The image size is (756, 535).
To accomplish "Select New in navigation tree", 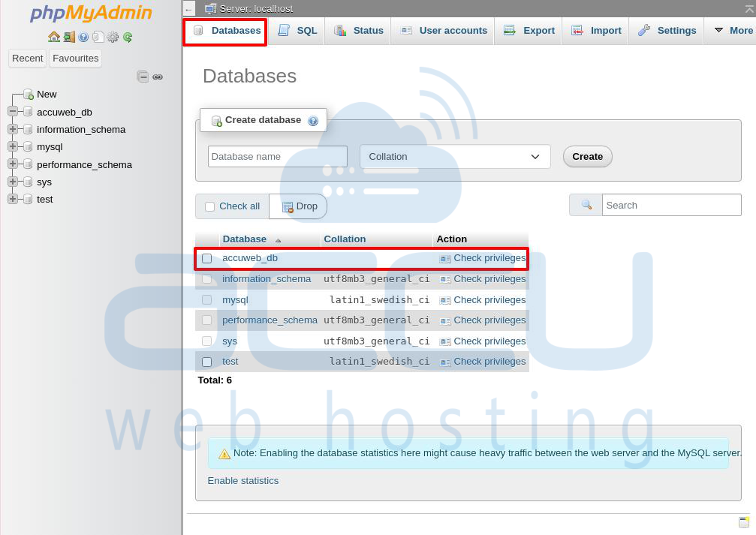I will click(47, 95).
